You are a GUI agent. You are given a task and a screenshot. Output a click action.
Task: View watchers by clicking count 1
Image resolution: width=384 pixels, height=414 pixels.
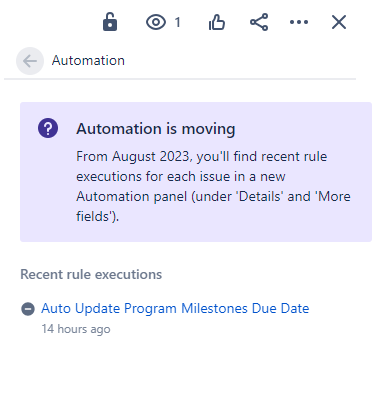178,22
